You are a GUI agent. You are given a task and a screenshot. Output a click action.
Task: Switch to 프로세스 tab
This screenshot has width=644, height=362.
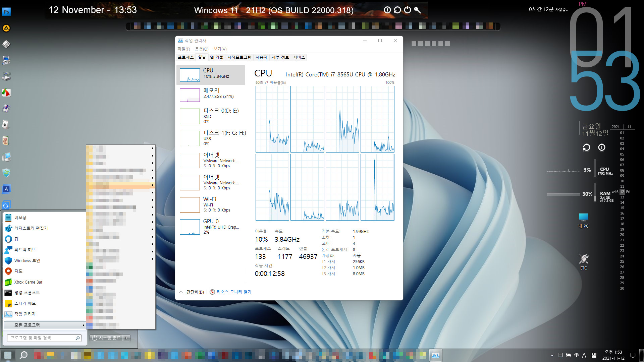click(185, 57)
